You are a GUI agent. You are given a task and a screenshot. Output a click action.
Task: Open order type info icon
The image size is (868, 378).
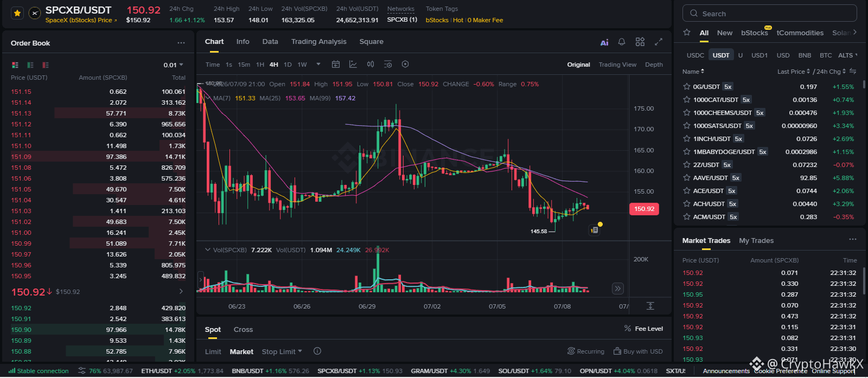[317, 351]
